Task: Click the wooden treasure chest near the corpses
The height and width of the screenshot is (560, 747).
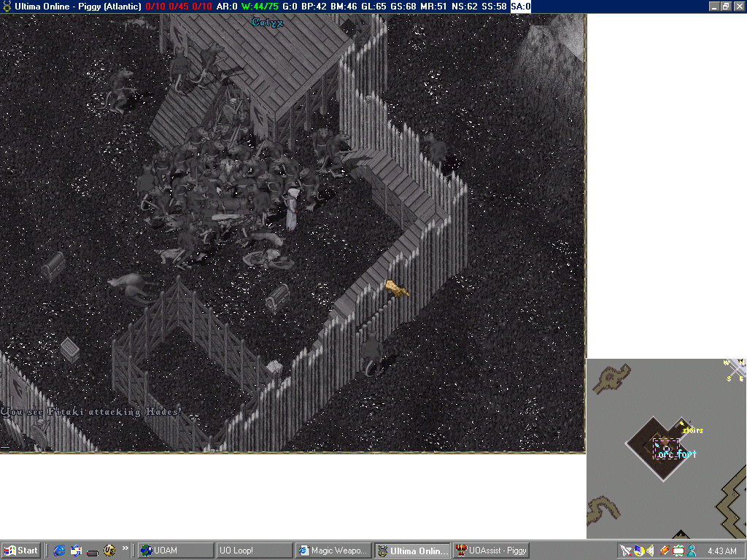Action: (277, 297)
